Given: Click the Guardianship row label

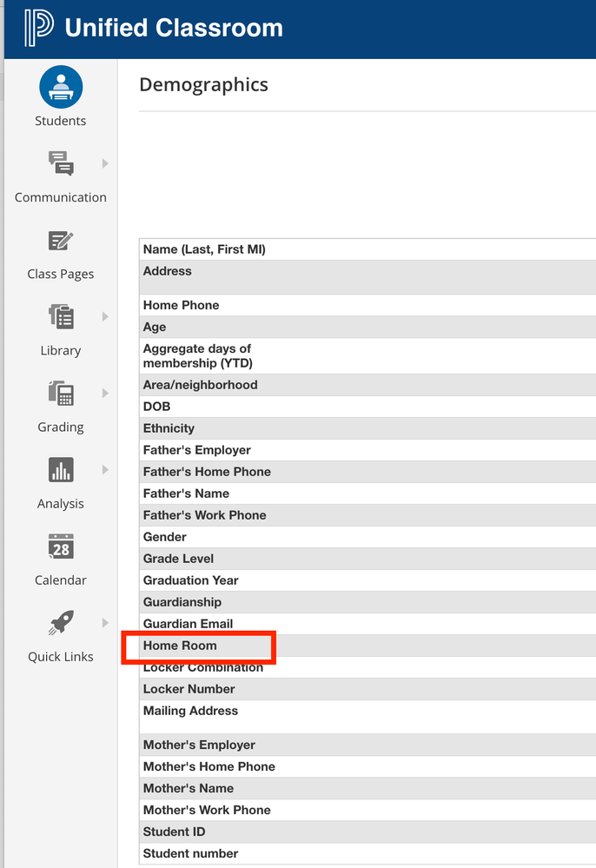Looking at the screenshot, I should [x=182, y=602].
